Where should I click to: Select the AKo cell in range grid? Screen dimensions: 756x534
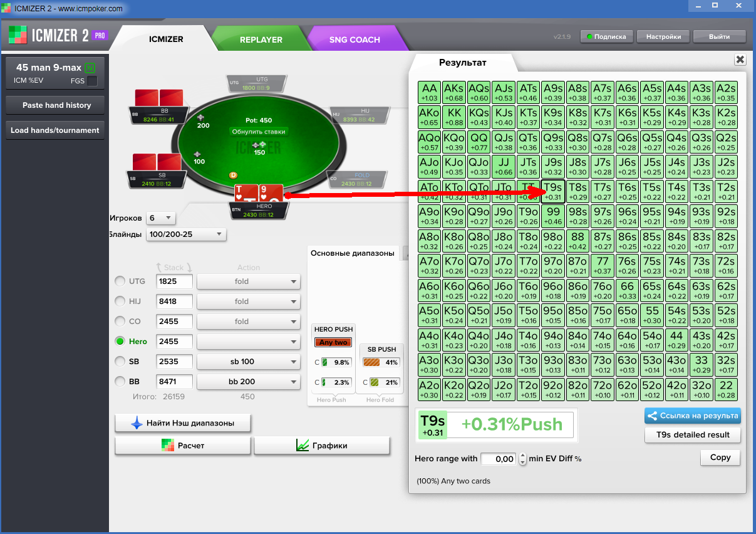pos(429,117)
